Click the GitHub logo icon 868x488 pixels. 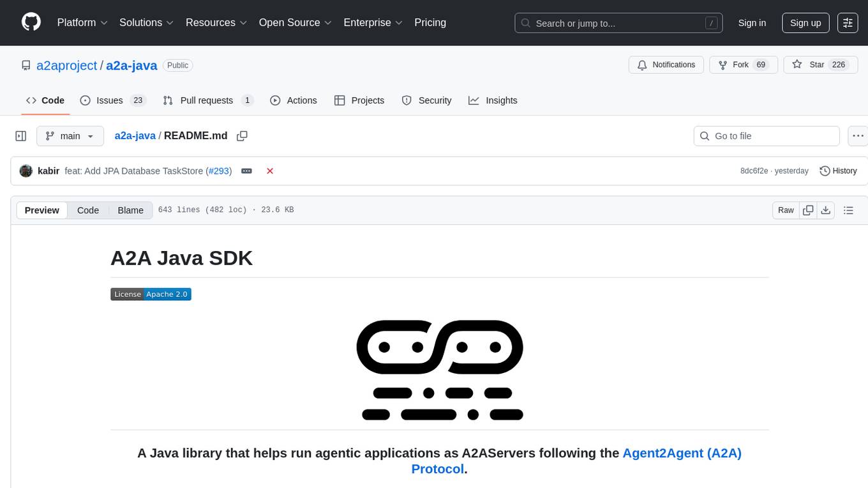click(x=31, y=22)
